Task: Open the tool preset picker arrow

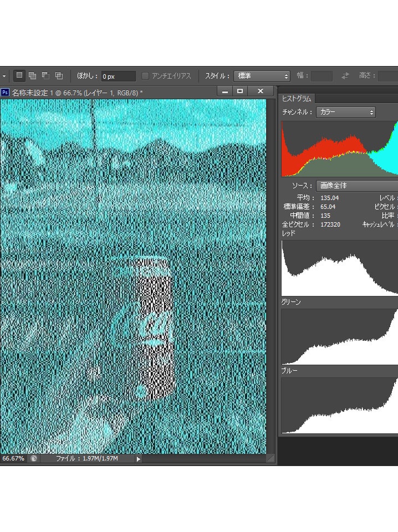Action: [4, 75]
